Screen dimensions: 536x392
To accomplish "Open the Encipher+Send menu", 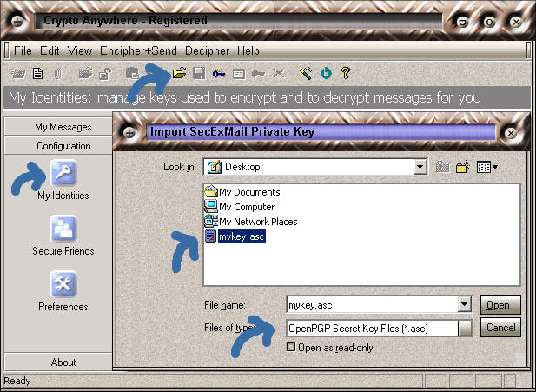I will [x=138, y=51].
